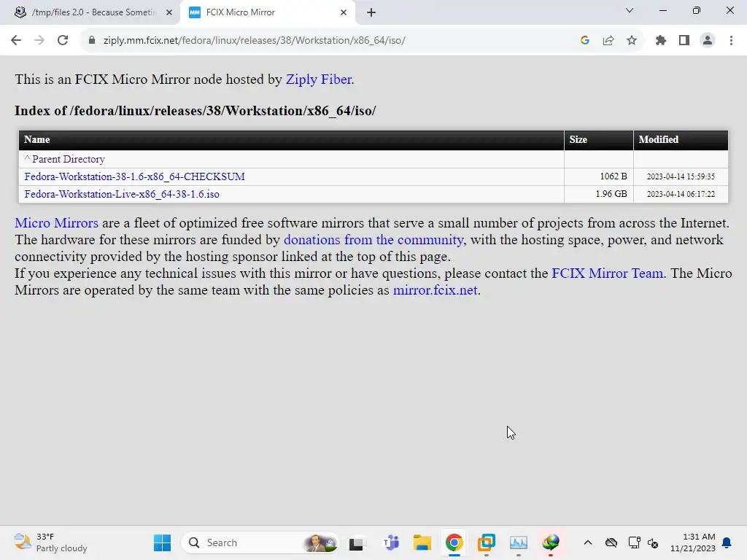Open the Internet Download Manager taskbar icon
The height and width of the screenshot is (560, 747).
551,542
